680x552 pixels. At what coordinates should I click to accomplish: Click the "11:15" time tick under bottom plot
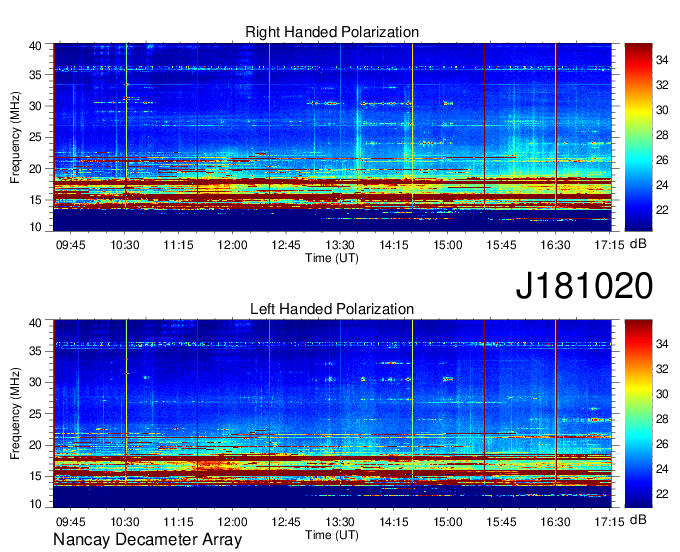pos(178,522)
